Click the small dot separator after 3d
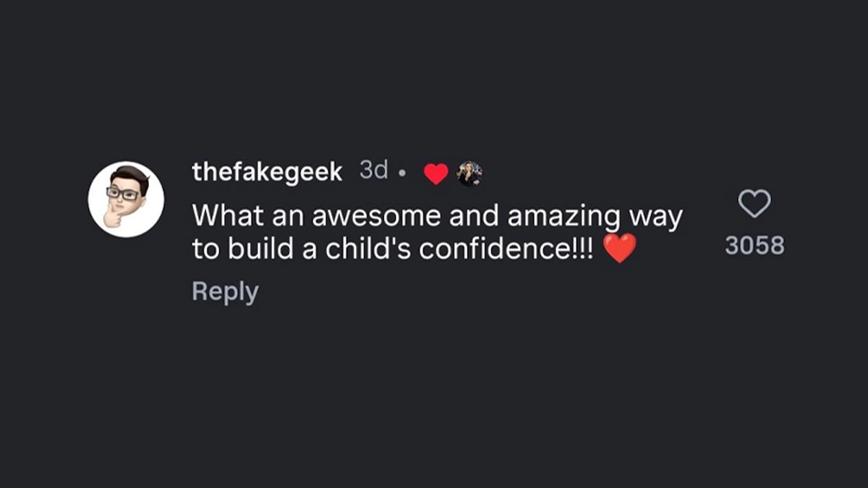This screenshot has height=488, width=868. [x=403, y=174]
